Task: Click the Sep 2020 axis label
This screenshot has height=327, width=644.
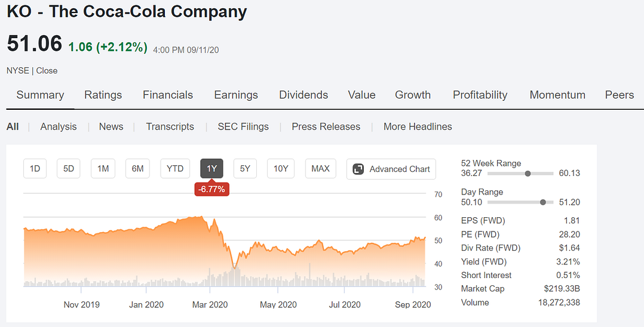Action: [413, 305]
